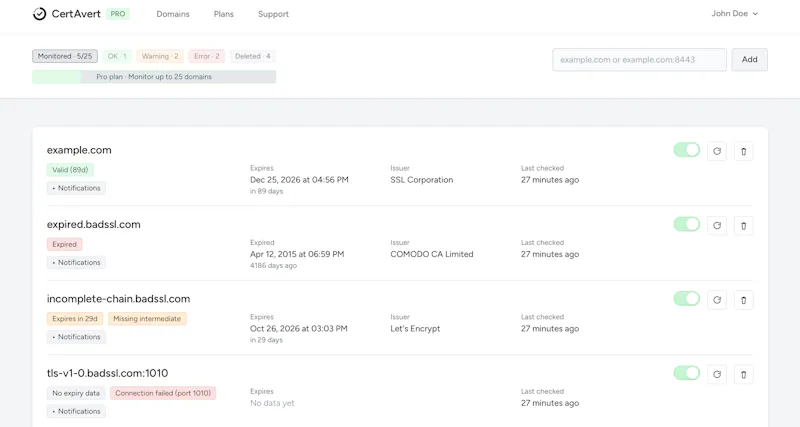Open the Domains nav item

tap(173, 14)
